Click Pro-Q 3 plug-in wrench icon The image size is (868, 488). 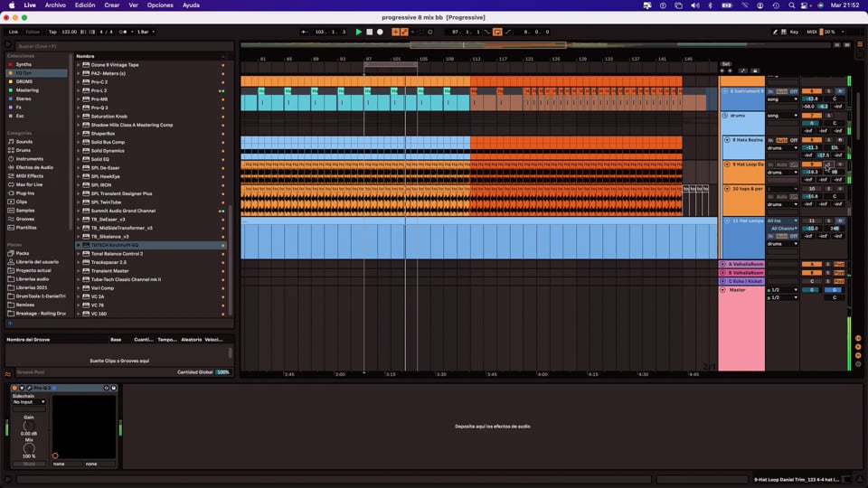[x=29, y=388]
